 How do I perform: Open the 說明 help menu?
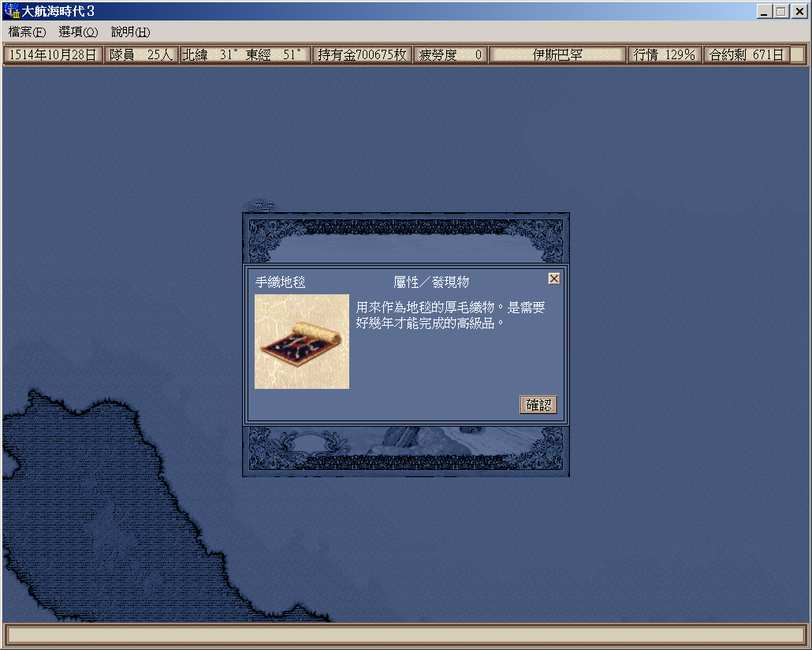tap(130, 32)
